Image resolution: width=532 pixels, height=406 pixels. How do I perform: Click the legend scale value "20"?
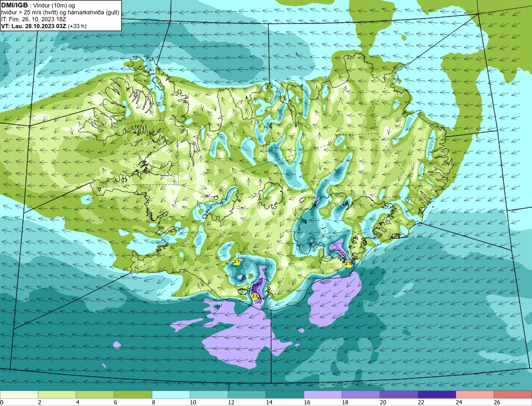point(383,402)
